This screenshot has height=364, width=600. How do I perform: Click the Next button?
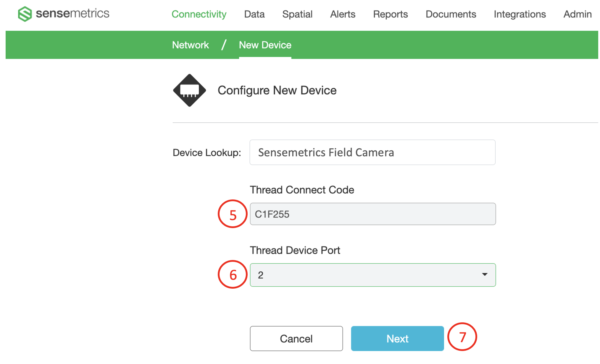397,339
